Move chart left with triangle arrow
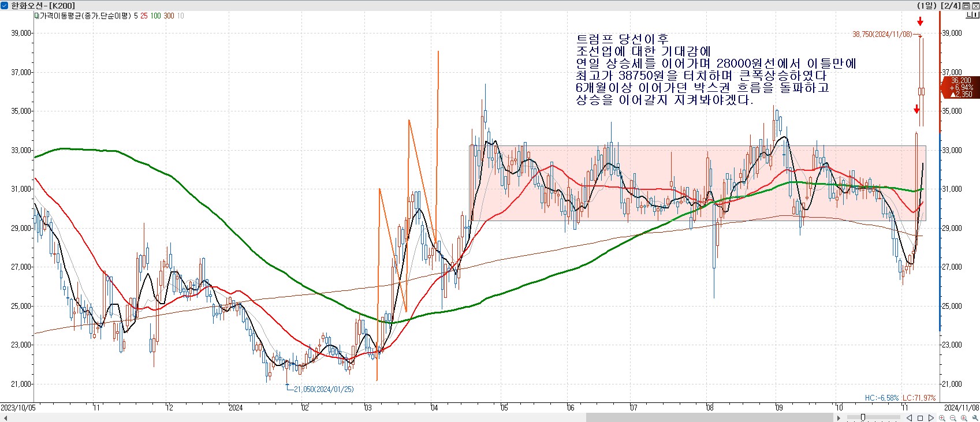 coord(910,418)
